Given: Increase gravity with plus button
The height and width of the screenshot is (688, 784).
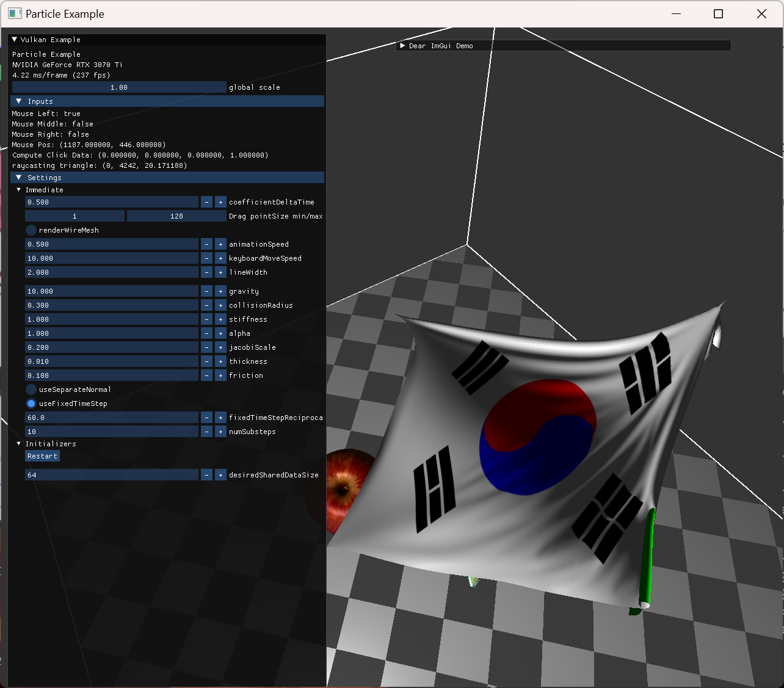Looking at the screenshot, I should pyautogui.click(x=220, y=291).
